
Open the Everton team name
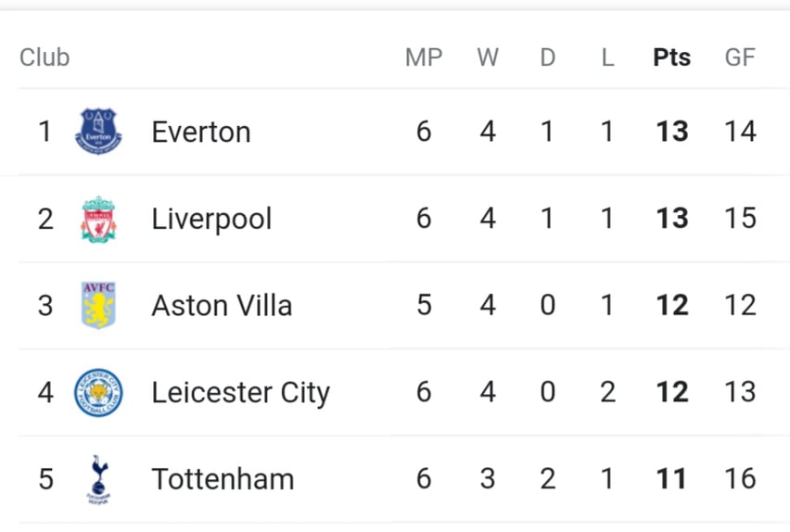pos(201,132)
